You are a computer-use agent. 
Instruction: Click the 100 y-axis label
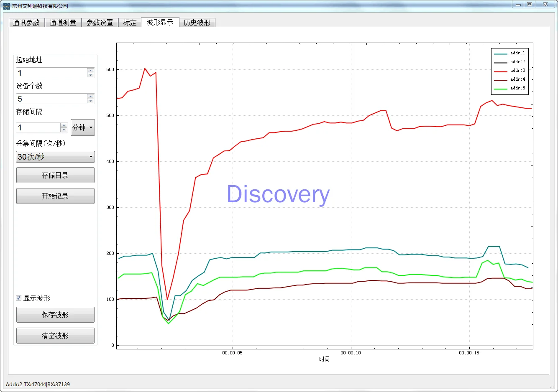click(110, 300)
